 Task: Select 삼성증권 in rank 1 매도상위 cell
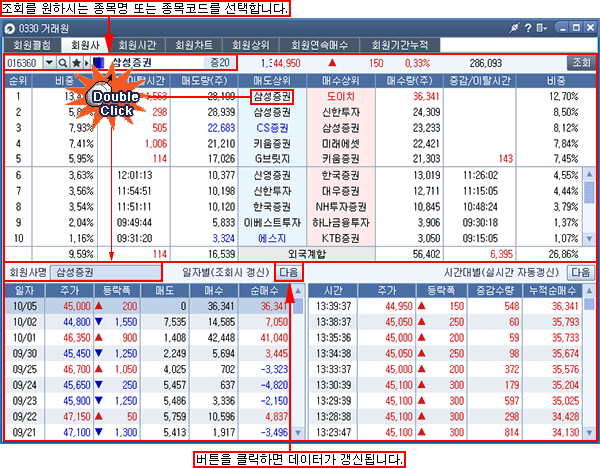coord(272,96)
